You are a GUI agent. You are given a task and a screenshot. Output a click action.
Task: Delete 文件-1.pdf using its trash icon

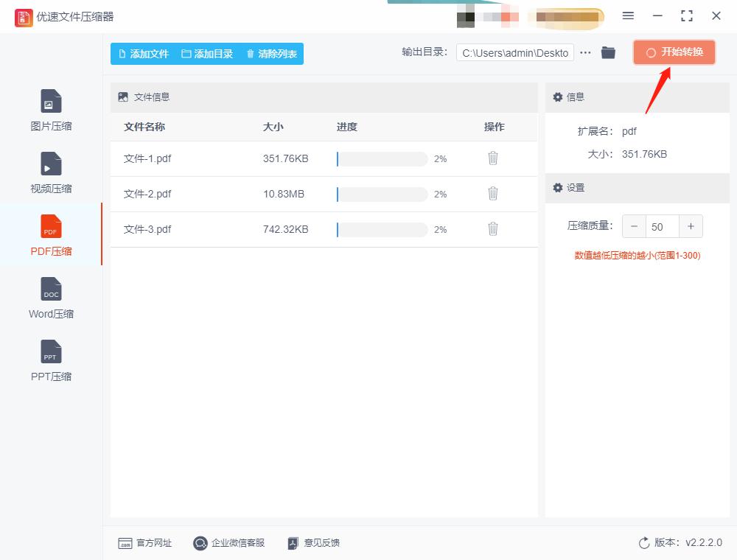492,158
